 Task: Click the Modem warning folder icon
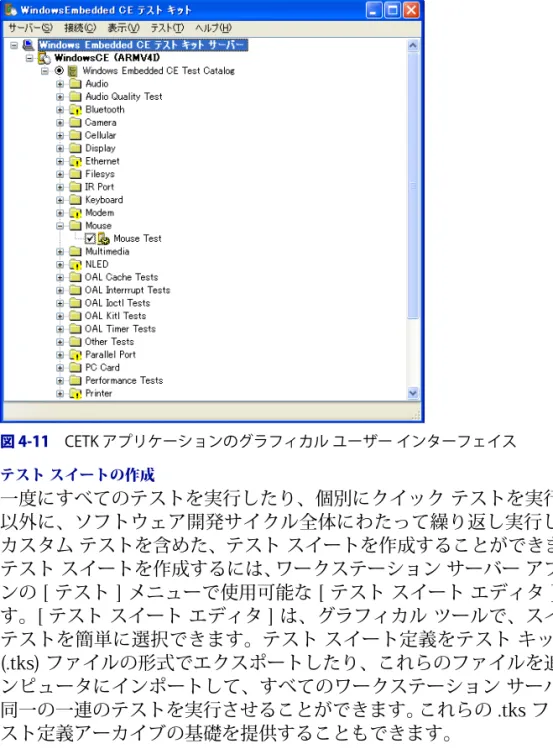(x=75, y=213)
